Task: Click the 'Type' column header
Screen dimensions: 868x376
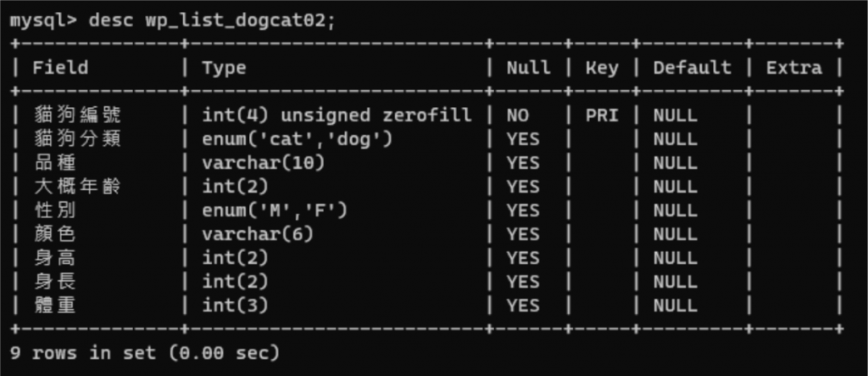Action: [224, 68]
